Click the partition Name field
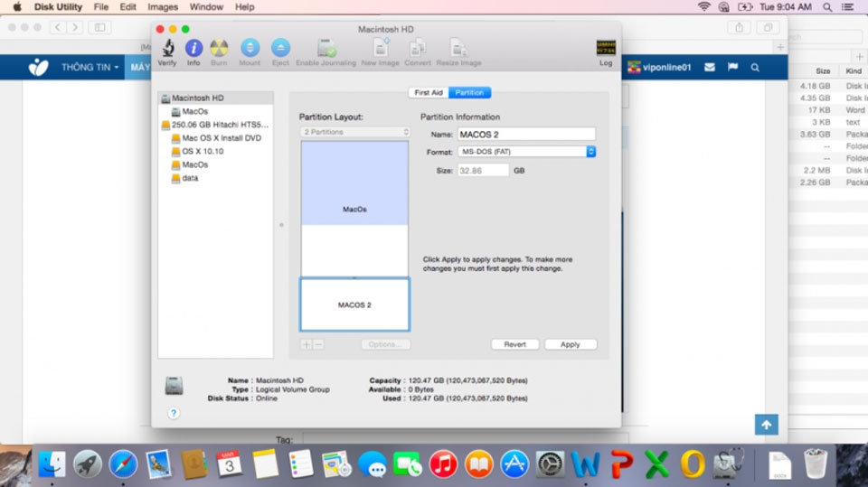The width and height of the screenshot is (868, 487). (x=526, y=135)
